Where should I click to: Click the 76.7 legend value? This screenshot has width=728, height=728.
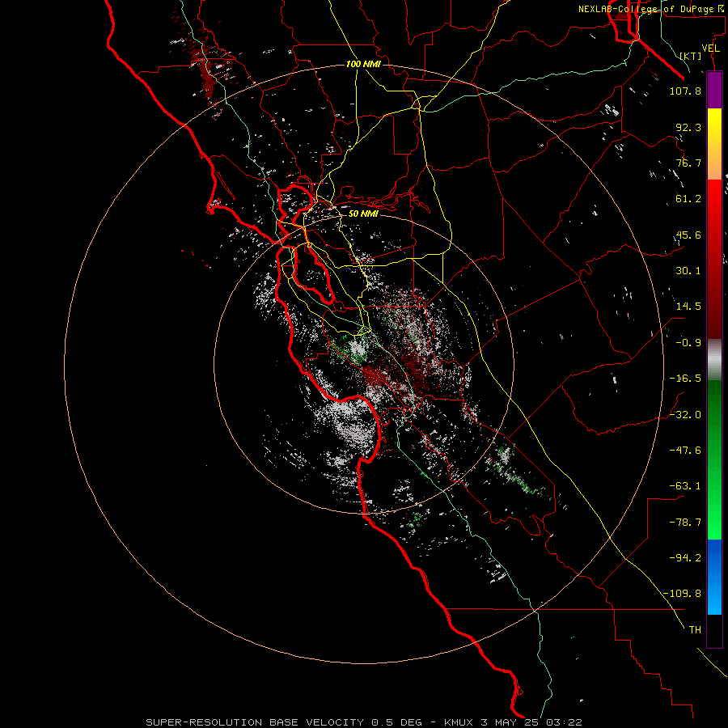point(688,163)
